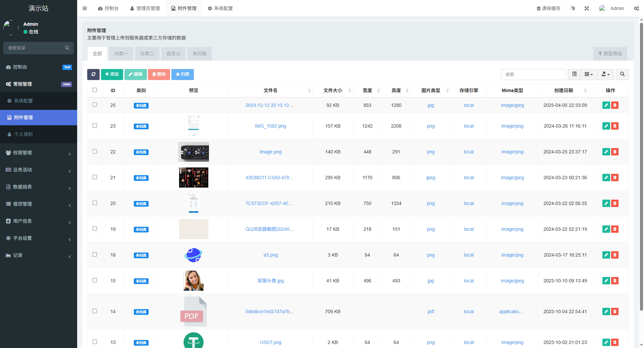Open the settings gear menu at top right

pyautogui.click(x=636, y=8)
